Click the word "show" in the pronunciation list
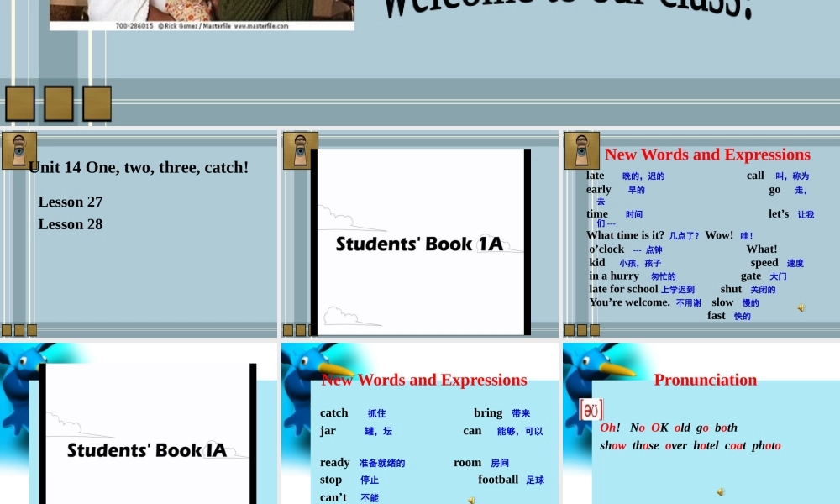Viewport: 840px width, 504px height. pyautogui.click(x=612, y=445)
